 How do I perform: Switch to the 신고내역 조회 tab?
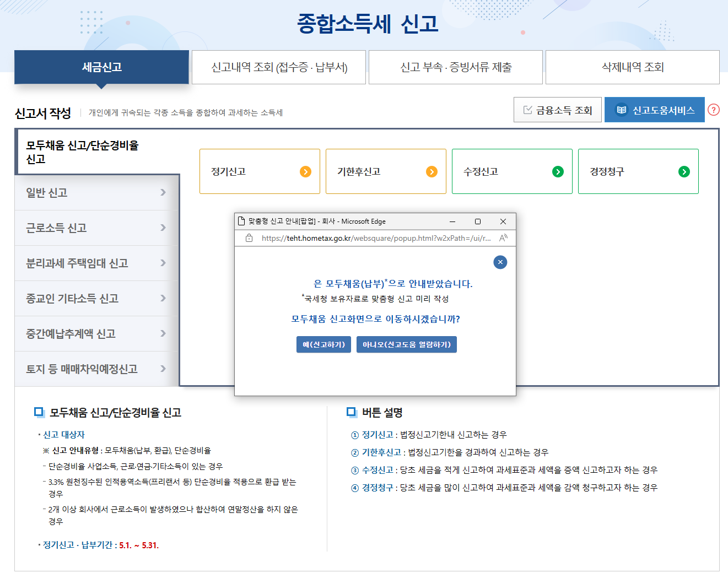pos(278,67)
